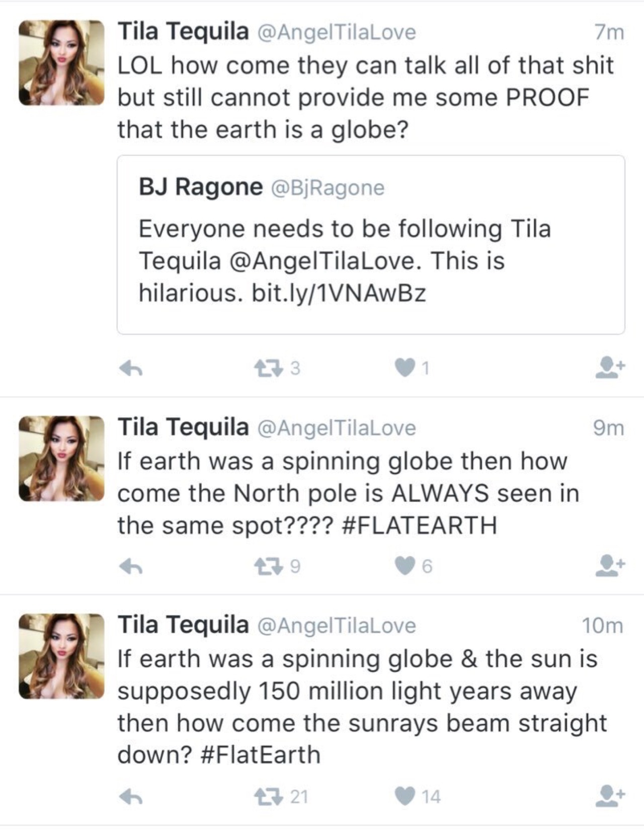Open the bit.ly/1VNAwBz link

pyautogui.click(x=339, y=292)
